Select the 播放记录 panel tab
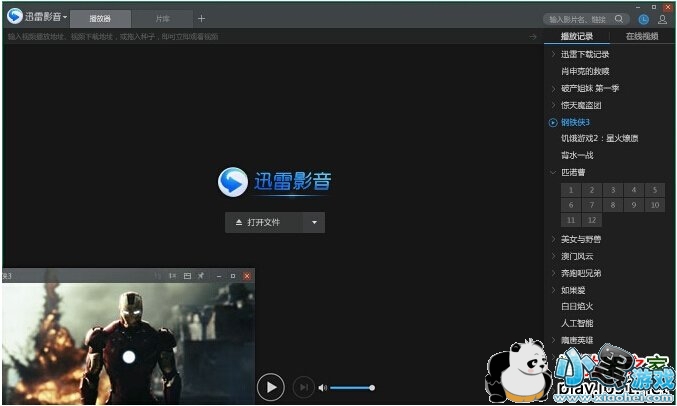The width and height of the screenshot is (677, 406). click(x=577, y=37)
